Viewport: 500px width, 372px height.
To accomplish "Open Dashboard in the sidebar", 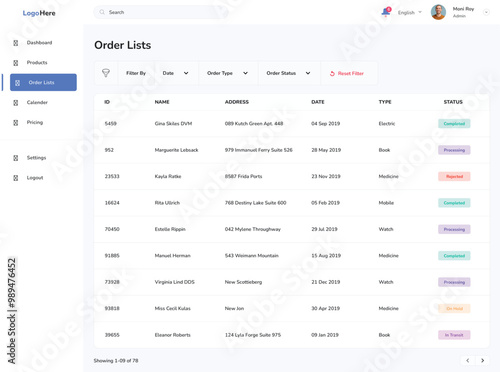I will (39, 43).
